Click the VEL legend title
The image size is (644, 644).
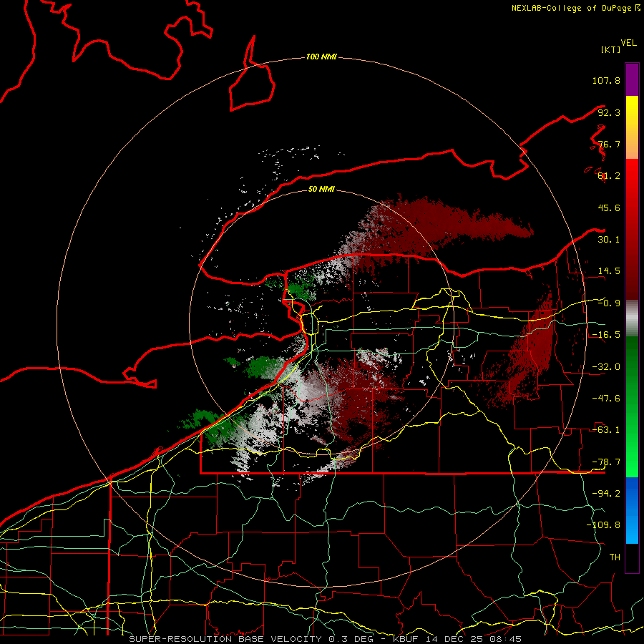click(x=628, y=43)
